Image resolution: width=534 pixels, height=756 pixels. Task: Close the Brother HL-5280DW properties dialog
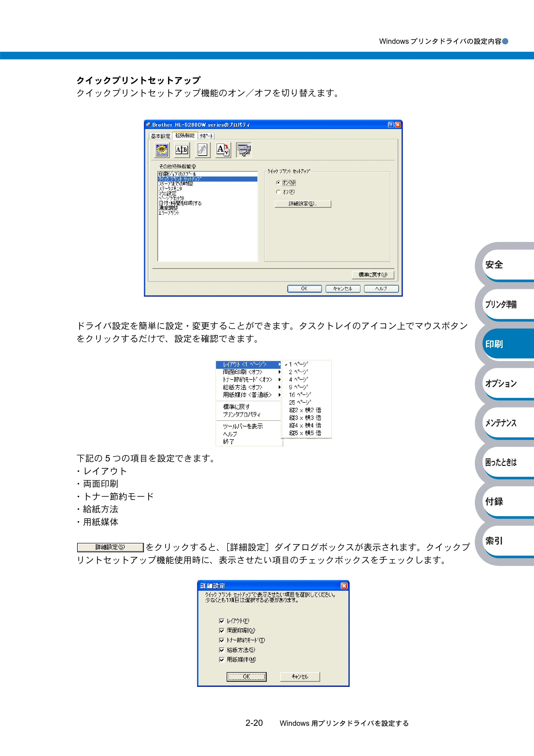pyautogui.click(x=398, y=125)
